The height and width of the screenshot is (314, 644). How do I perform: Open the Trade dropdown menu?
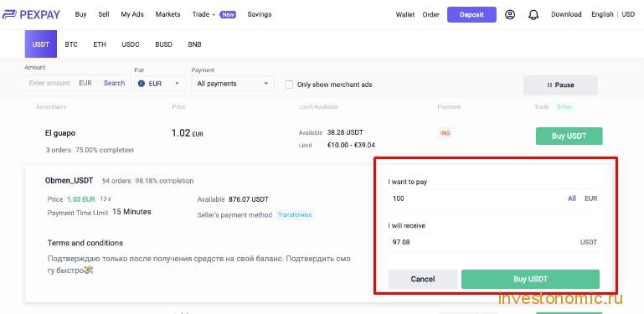(204, 14)
